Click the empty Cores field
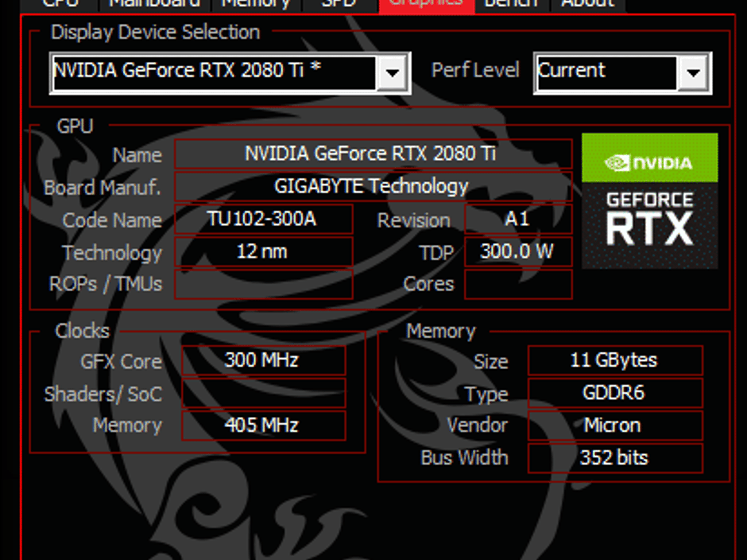Screen dimensions: 747x560 [x=518, y=284]
